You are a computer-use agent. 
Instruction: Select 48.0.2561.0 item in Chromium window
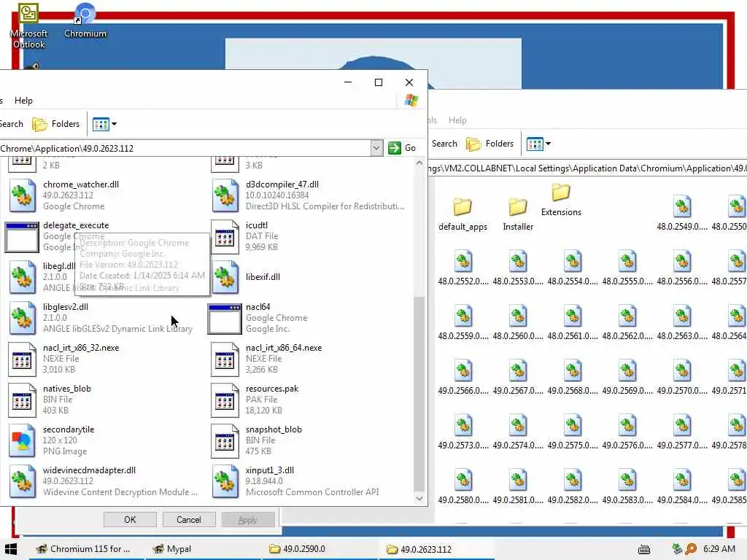point(572,322)
